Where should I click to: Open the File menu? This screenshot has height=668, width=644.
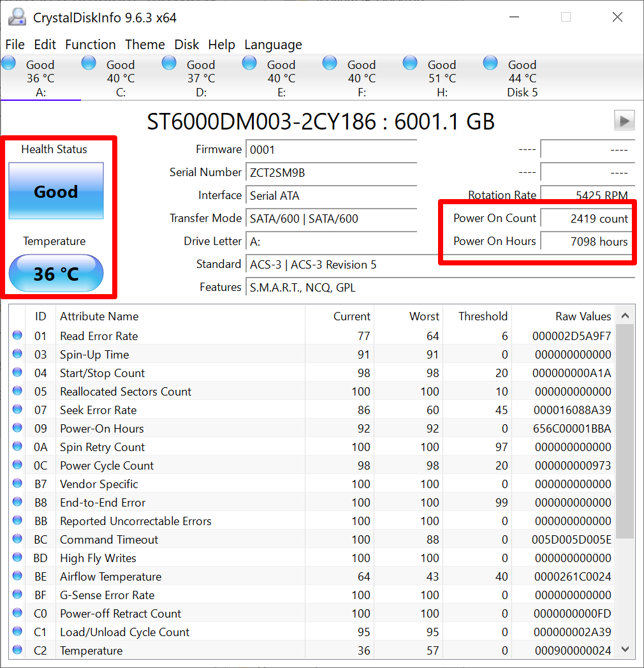pyautogui.click(x=15, y=44)
